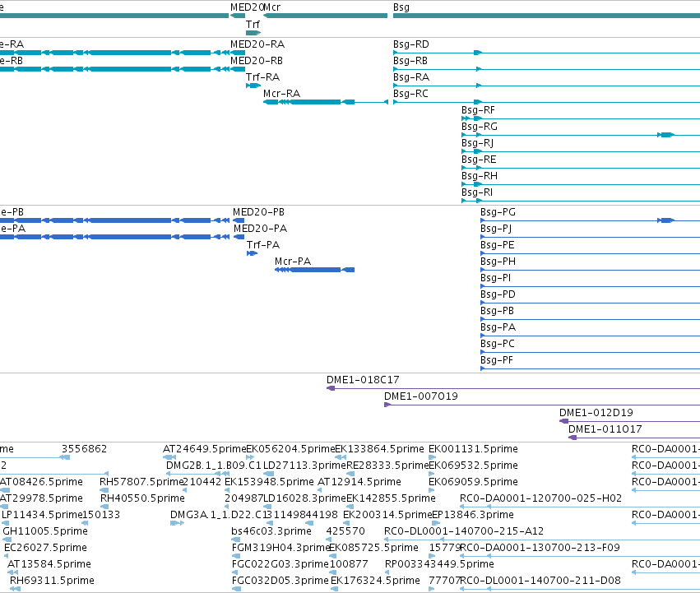Select the Mcr-RA transcript label
The width and height of the screenshot is (700, 593).
click(281, 94)
